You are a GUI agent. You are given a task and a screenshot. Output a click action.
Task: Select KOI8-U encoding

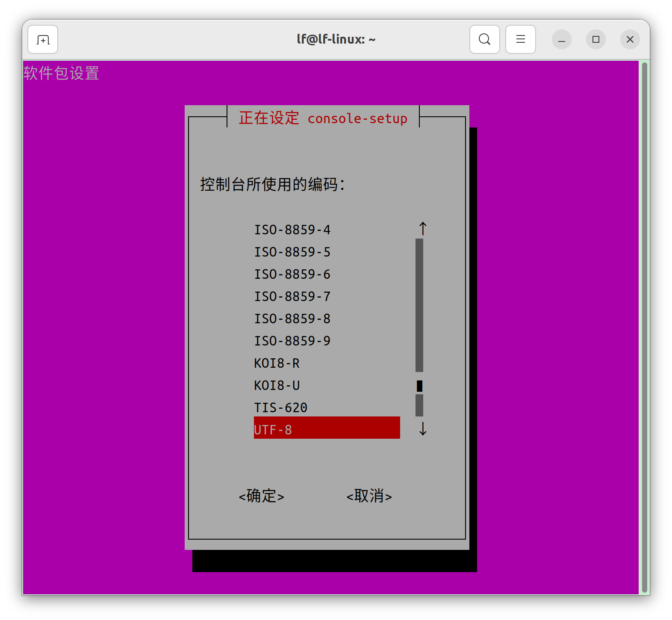(327, 385)
